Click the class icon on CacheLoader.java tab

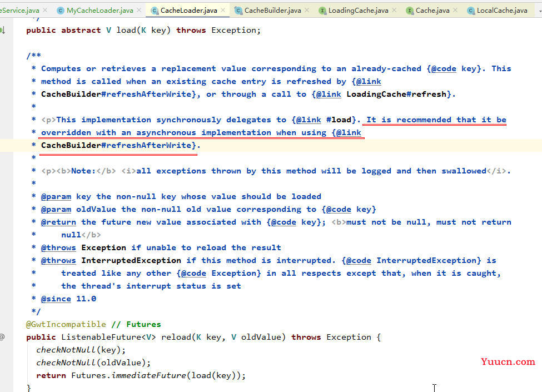(x=155, y=11)
